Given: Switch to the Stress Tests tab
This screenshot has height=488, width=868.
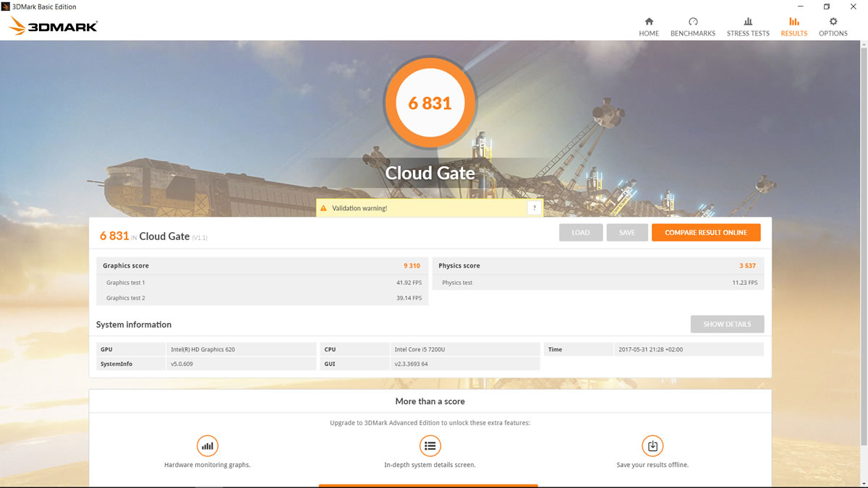Looking at the screenshot, I should point(748,27).
